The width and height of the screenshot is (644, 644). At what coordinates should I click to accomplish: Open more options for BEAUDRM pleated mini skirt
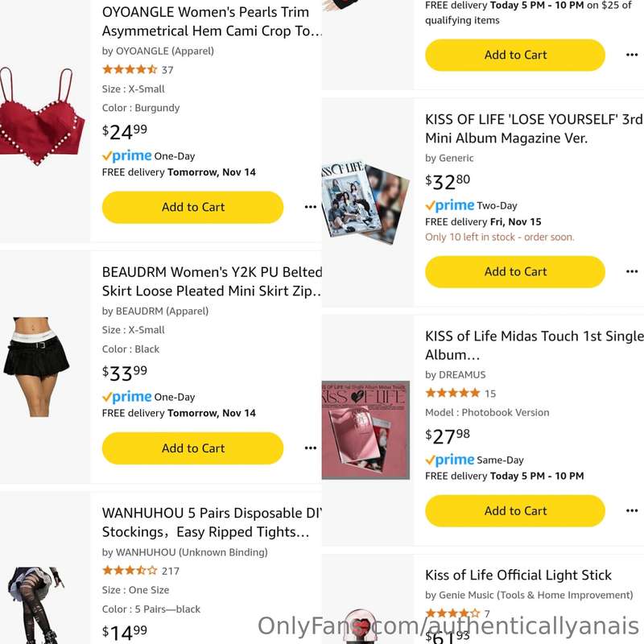click(x=310, y=448)
